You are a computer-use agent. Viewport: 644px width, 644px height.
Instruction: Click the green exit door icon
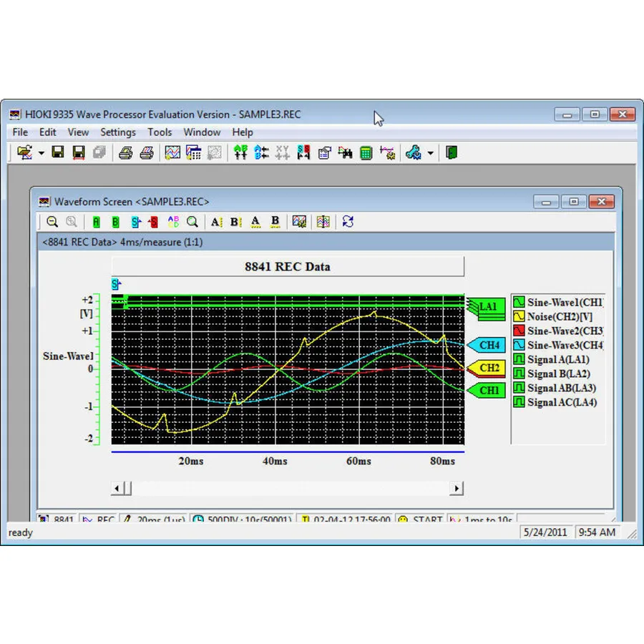coord(452,152)
